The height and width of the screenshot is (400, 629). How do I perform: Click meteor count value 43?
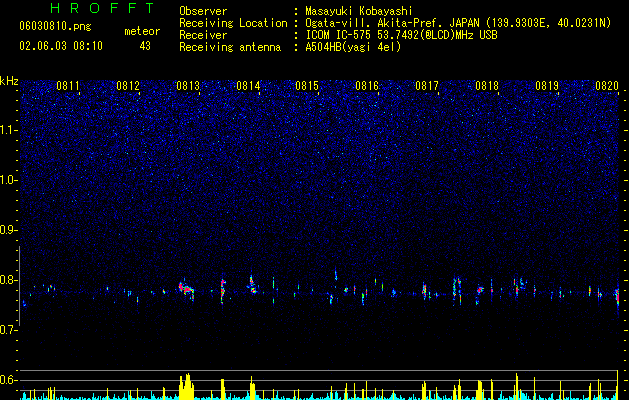[x=145, y=46]
